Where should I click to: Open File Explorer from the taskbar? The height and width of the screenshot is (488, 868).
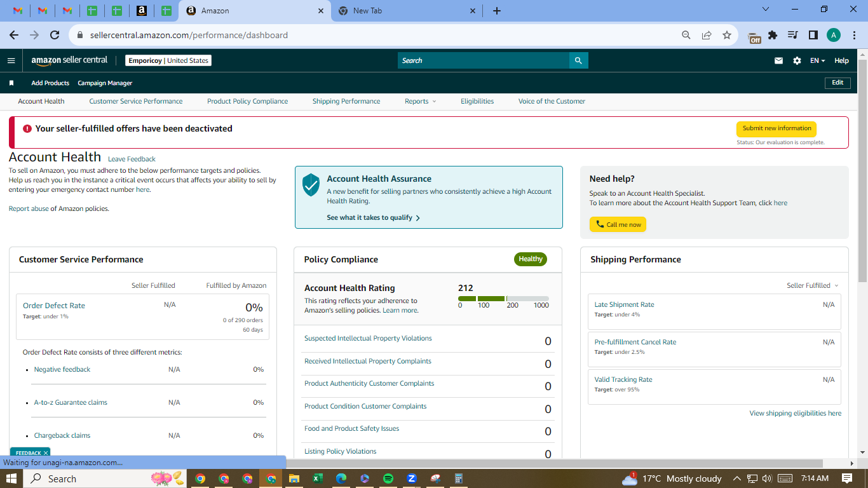294,478
